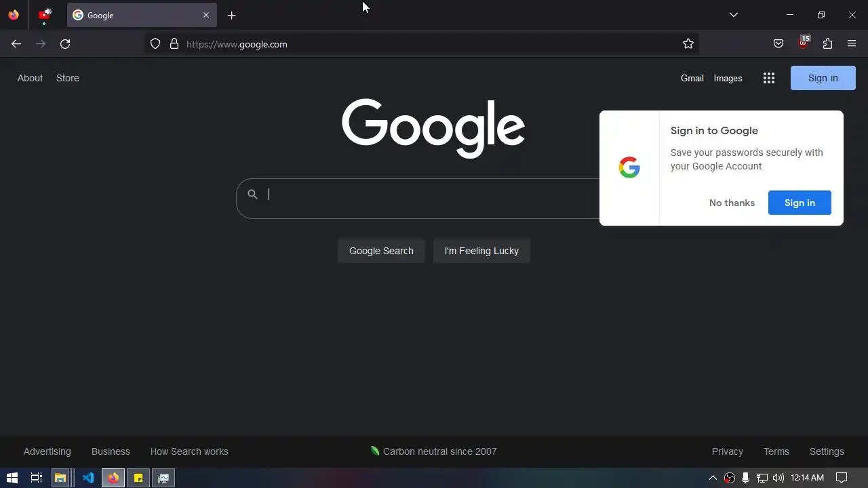Open Carbon neutral since 2007 link
This screenshot has width=868, height=488.
(x=434, y=451)
